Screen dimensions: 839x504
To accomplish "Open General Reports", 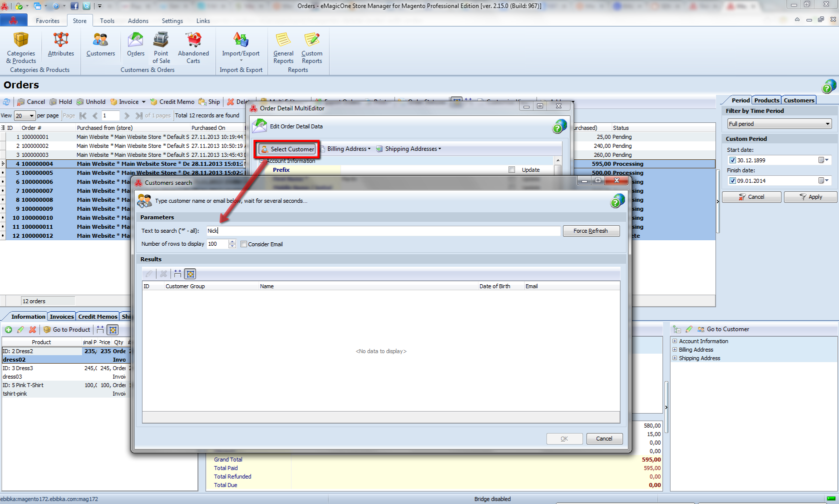I will (x=283, y=47).
